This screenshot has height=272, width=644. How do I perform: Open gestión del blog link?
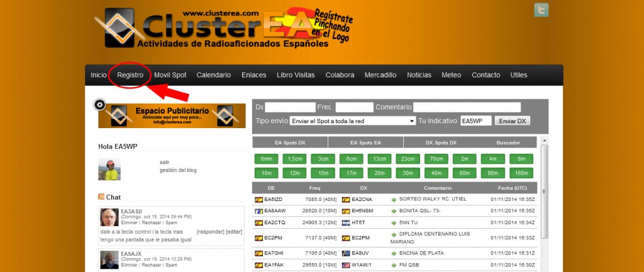(178, 170)
